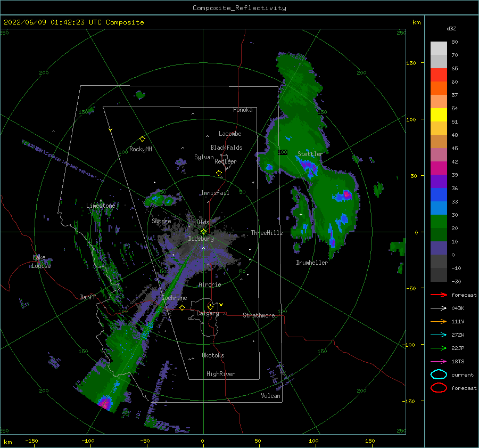
Task: Click the Lake Louise label
Action: pos(41,262)
